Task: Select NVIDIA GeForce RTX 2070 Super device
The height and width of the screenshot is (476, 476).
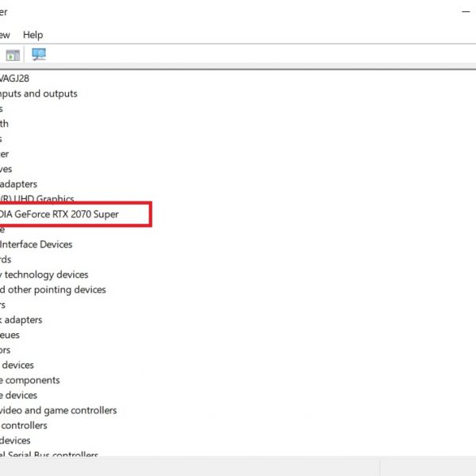Action: coord(59,214)
